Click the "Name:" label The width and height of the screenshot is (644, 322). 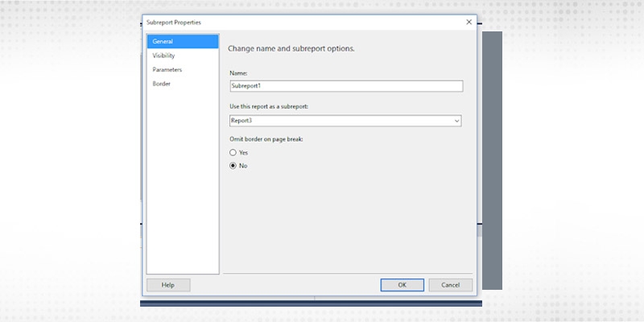238,73
